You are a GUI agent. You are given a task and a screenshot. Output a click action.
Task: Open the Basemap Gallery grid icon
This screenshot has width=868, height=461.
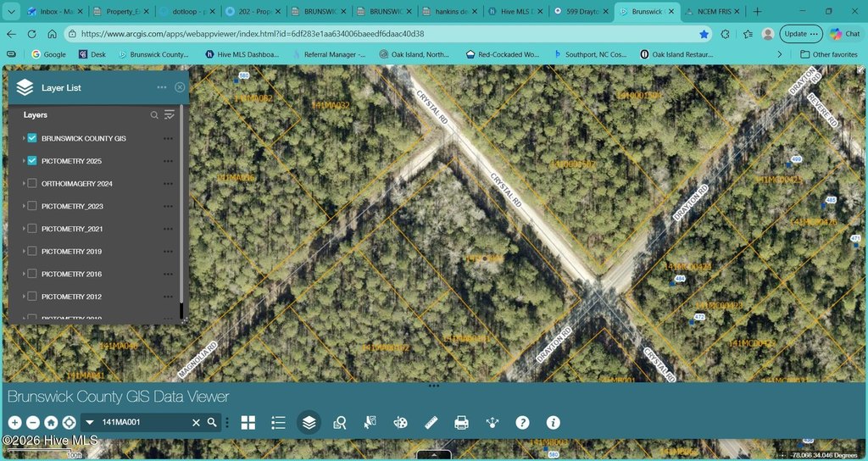coord(248,422)
